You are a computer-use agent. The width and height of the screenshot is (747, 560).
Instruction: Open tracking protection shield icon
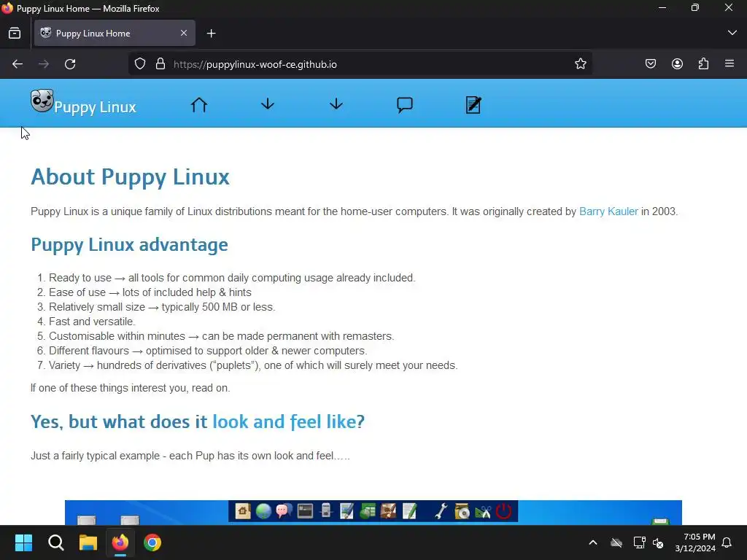139,64
